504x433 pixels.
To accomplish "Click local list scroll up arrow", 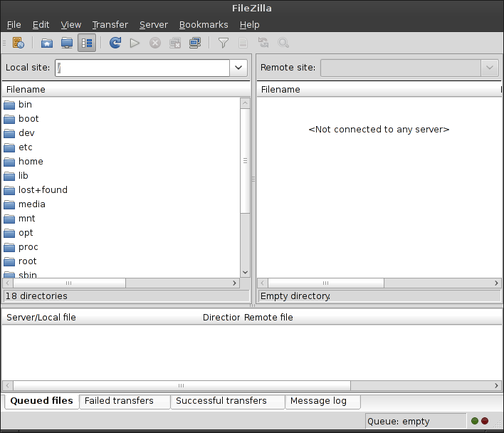I will click(x=245, y=103).
